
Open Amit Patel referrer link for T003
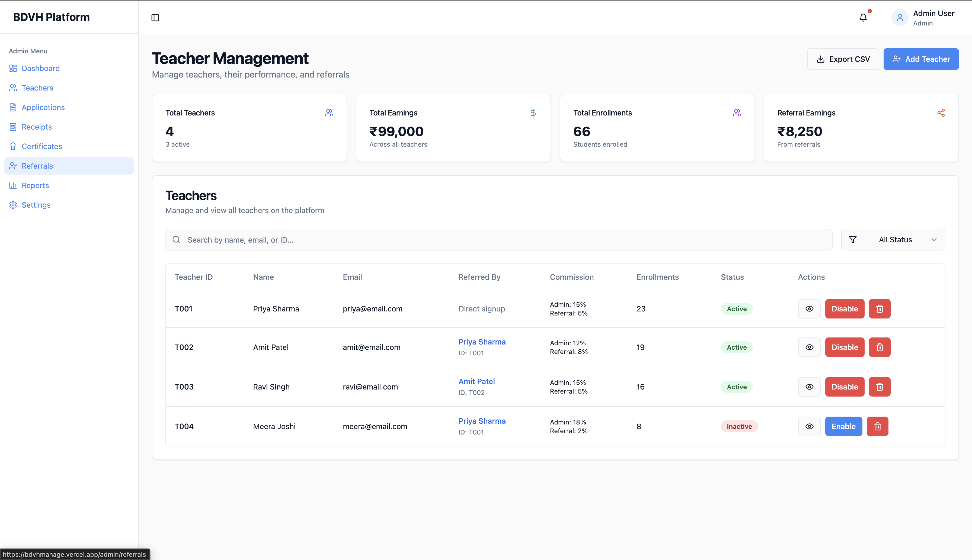coord(477,382)
